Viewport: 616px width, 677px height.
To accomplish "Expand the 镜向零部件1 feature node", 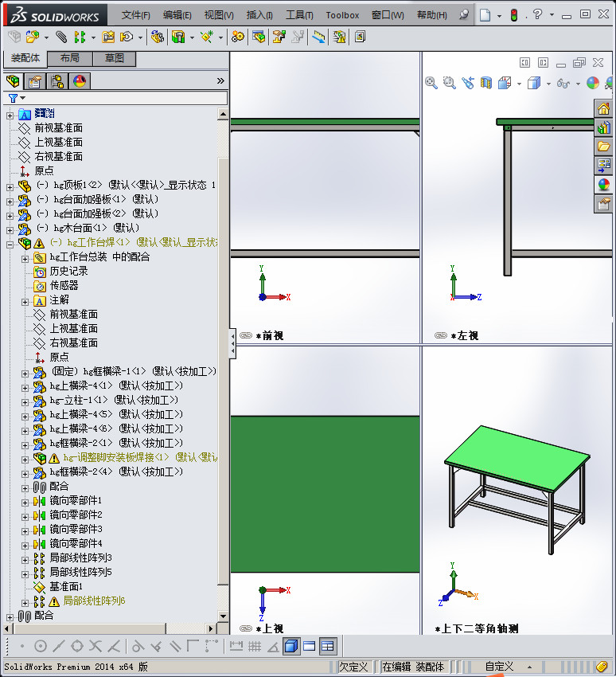I will pos(25,503).
